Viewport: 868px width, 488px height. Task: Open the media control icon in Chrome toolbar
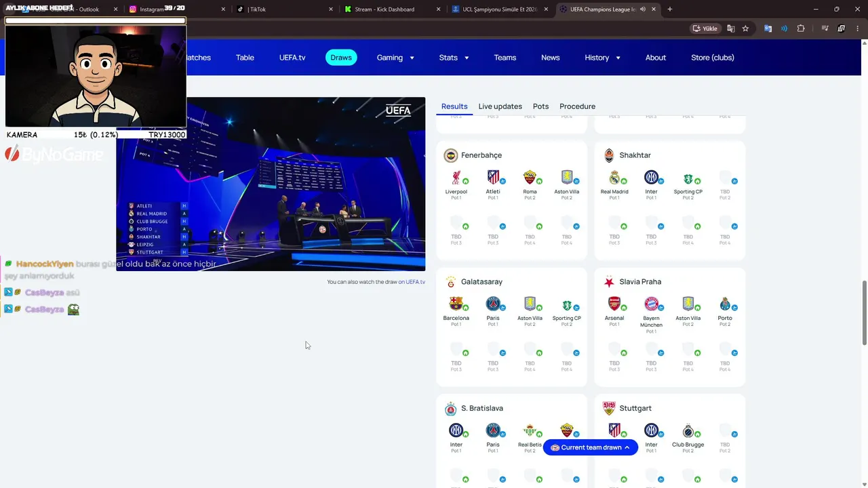(825, 28)
